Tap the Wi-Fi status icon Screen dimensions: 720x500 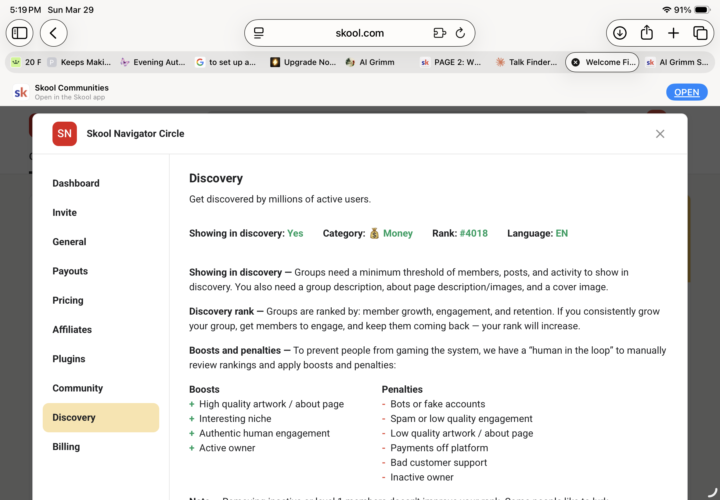666,10
